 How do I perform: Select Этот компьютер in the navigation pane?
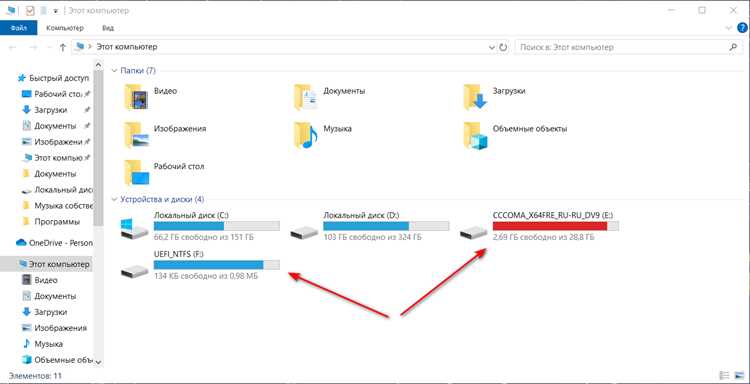click(46, 264)
